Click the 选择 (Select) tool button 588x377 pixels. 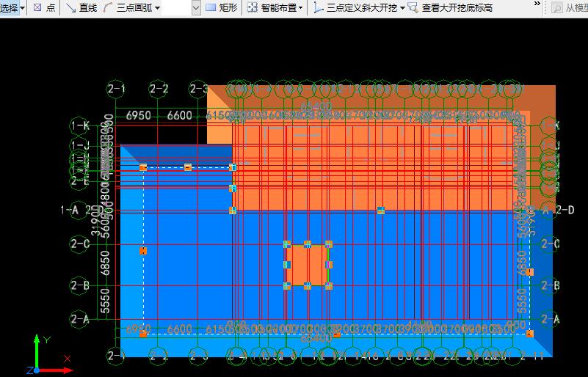9,7
